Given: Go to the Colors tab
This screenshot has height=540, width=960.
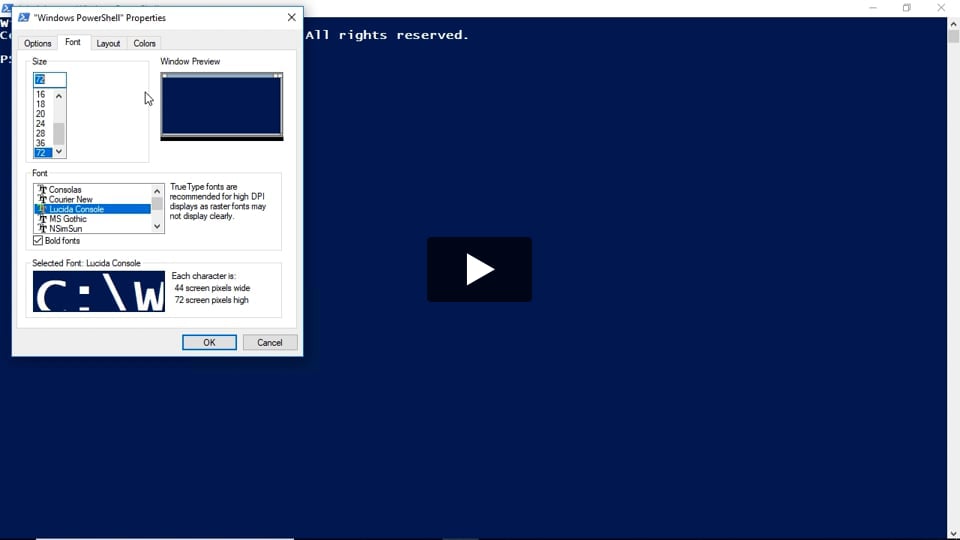Looking at the screenshot, I should pos(145,43).
